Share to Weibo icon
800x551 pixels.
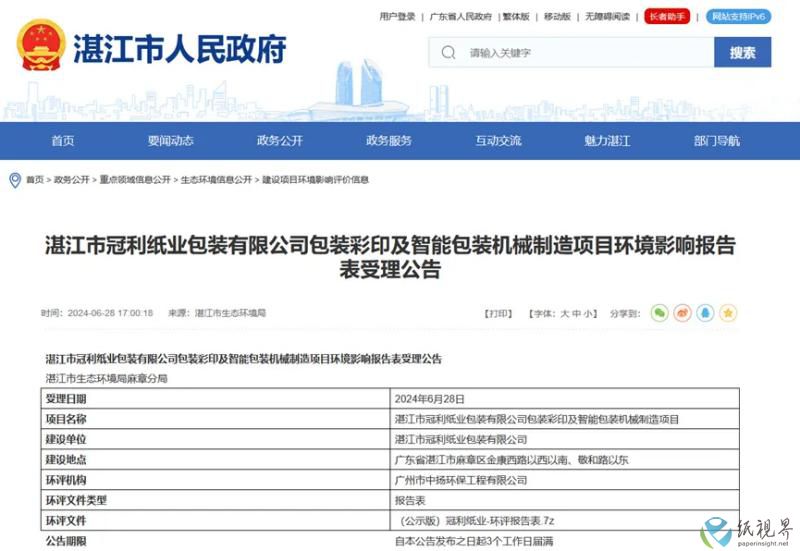point(682,313)
